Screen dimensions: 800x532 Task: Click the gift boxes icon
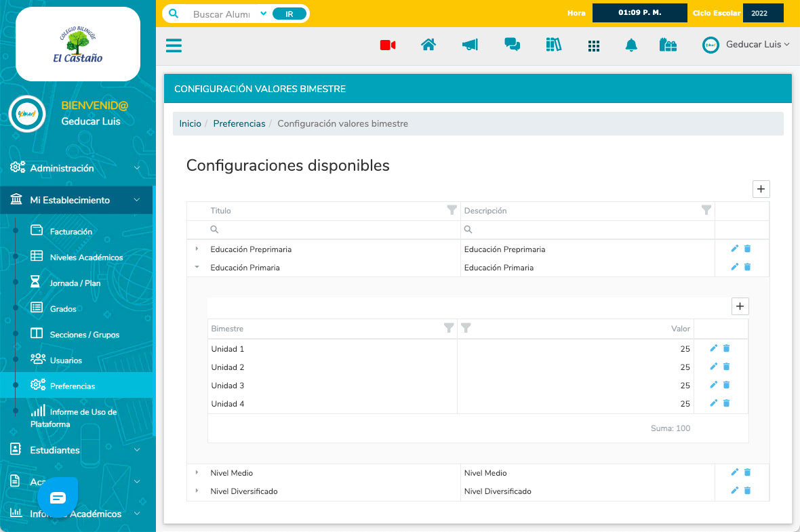tap(668, 45)
